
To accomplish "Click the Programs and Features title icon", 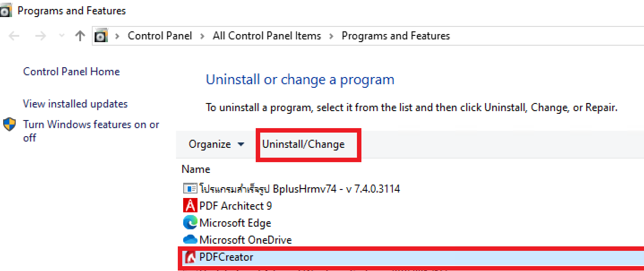I will click(6, 11).
